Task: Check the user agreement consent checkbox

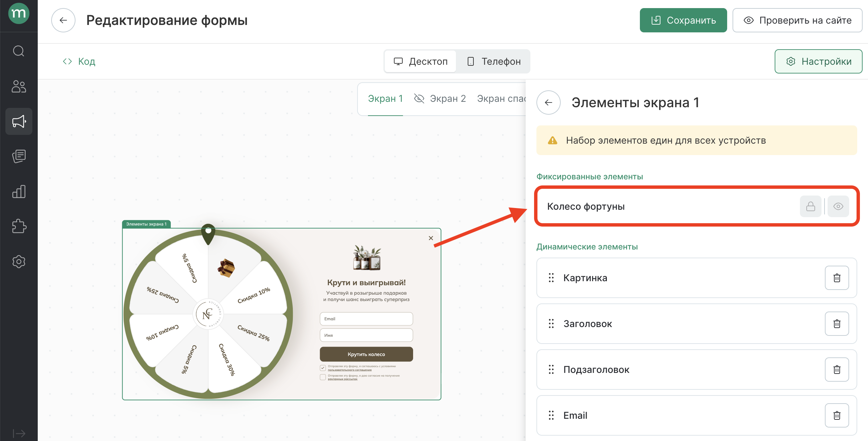Action: pyautogui.click(x=323, y=367)
